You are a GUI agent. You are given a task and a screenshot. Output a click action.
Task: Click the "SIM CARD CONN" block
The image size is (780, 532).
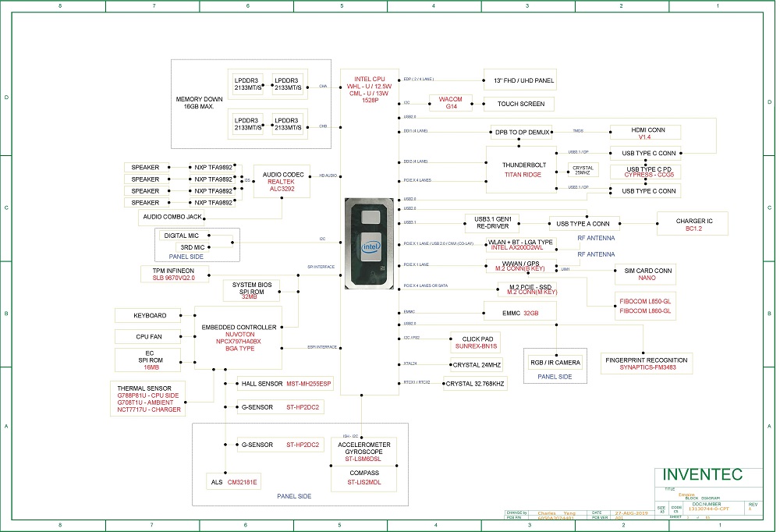click(645, 275)
